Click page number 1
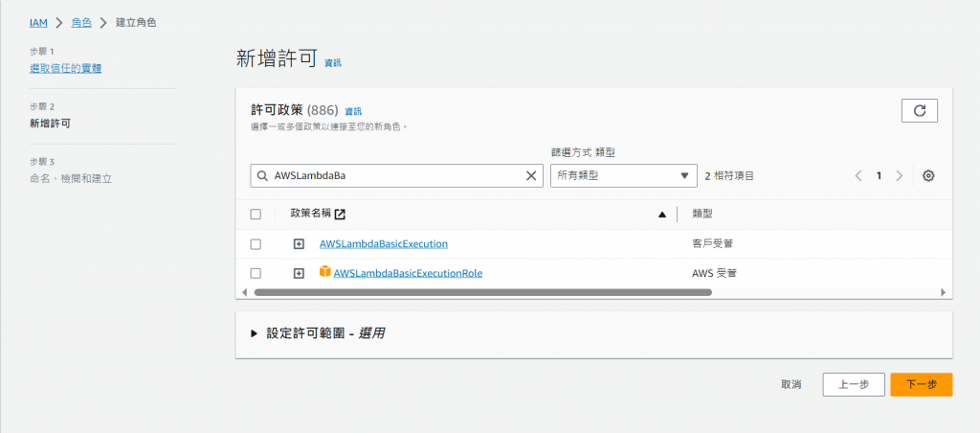 point(879,176)
